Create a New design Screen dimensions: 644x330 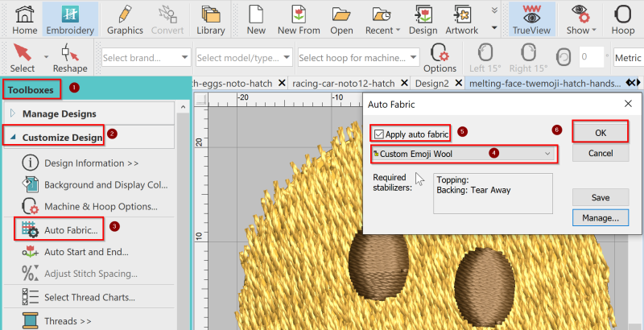point(256,19)
